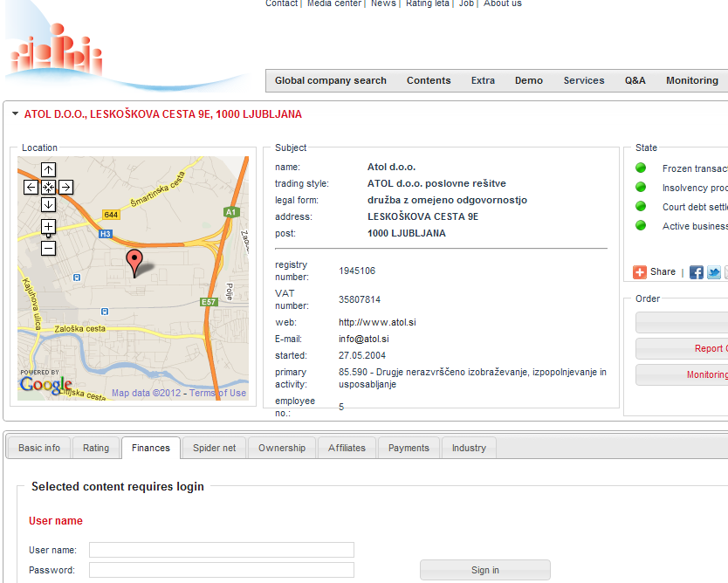Pan the map right with the arrow

coord(66,187)
